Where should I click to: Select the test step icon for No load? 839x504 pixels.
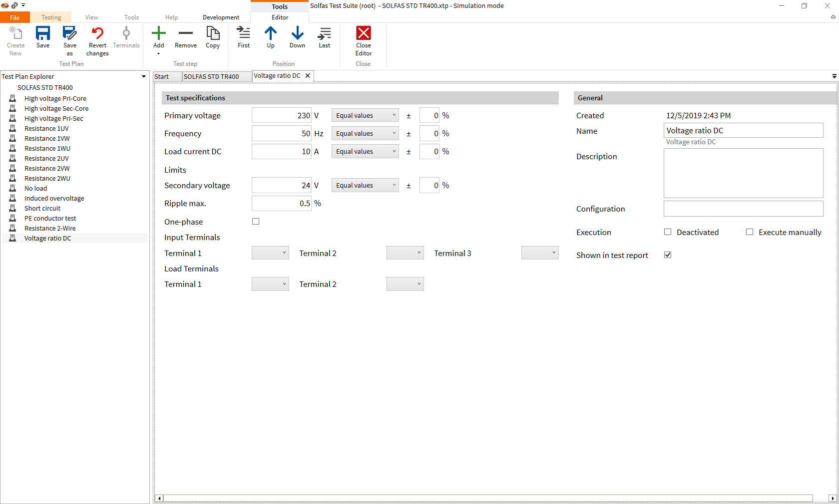coord(12,188)
